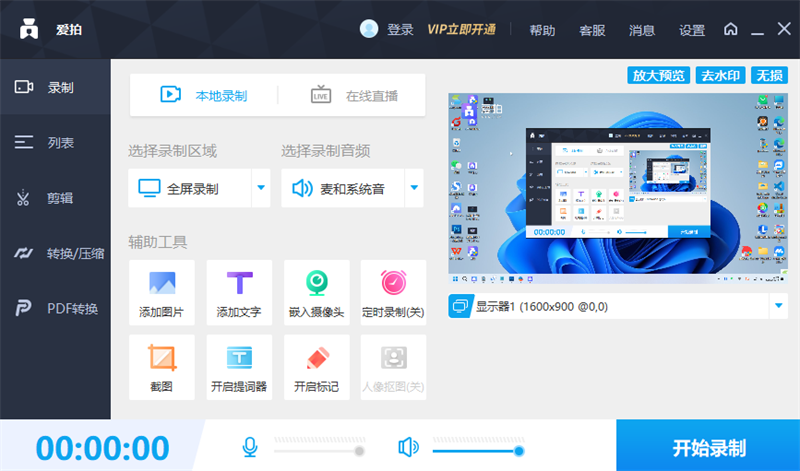Expand the recording audio dropdown arrow
This screenshot has height=471, width=800.
pos(414,188)
